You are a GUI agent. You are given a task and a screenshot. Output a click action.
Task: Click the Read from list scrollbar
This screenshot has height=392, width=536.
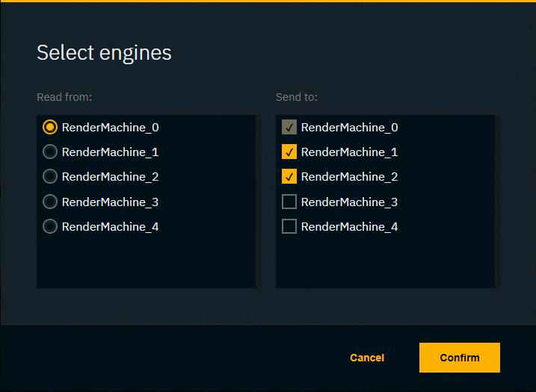point(258,202)
